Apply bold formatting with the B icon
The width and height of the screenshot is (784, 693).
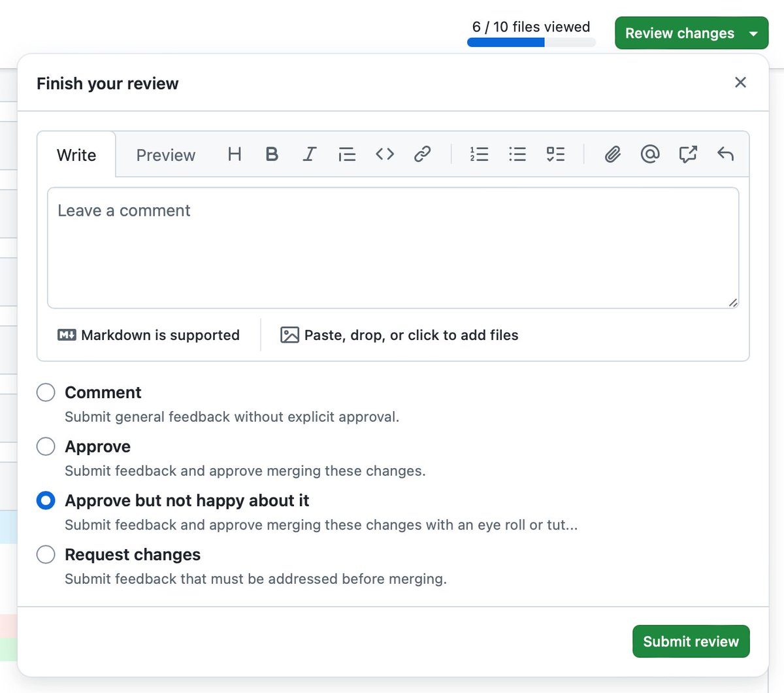click(272, 154)
